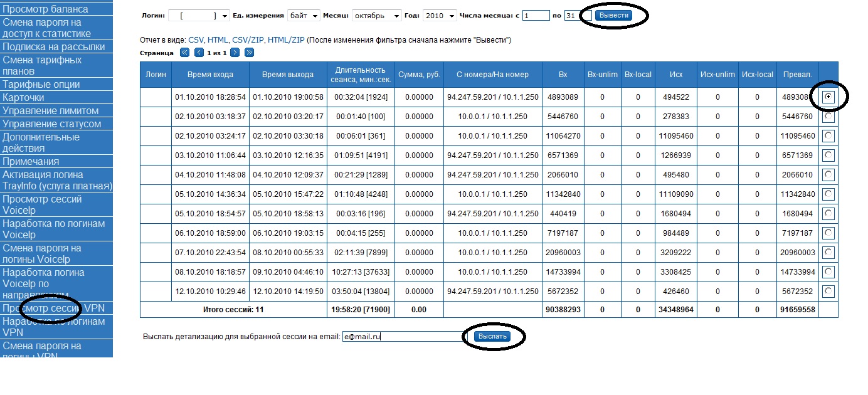This screenshot has width=868, height=395.
Task: Expand the Ед. измерения байт dropdown
Action: (304, 16)
